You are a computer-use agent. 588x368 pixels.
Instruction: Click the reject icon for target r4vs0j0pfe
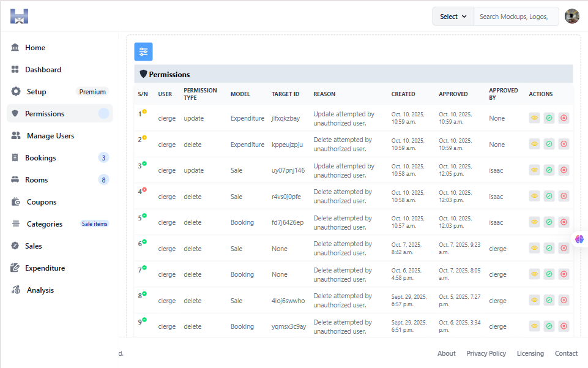tap(564, 197)
